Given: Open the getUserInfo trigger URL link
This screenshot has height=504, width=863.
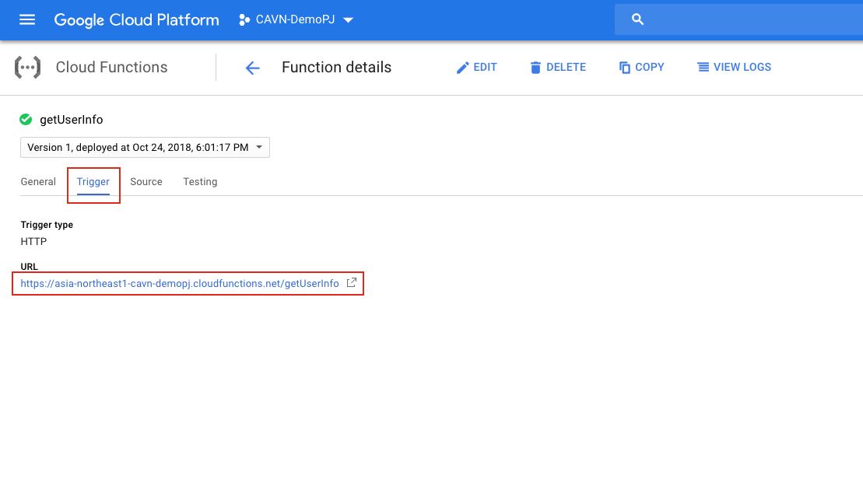Looking at the screenshot, I should [x=179, y=283].
